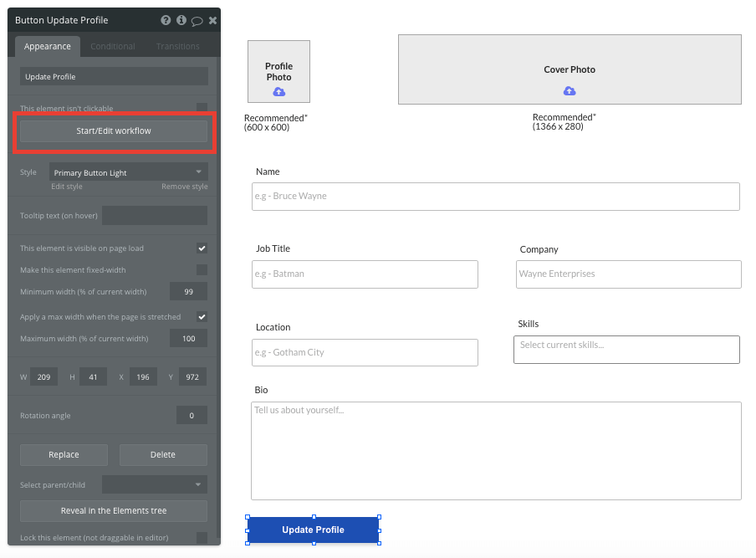Screen dimensions: 756x558
Task: Click 'Reveal in the Elements tree'
Action: tap(114, 510)
